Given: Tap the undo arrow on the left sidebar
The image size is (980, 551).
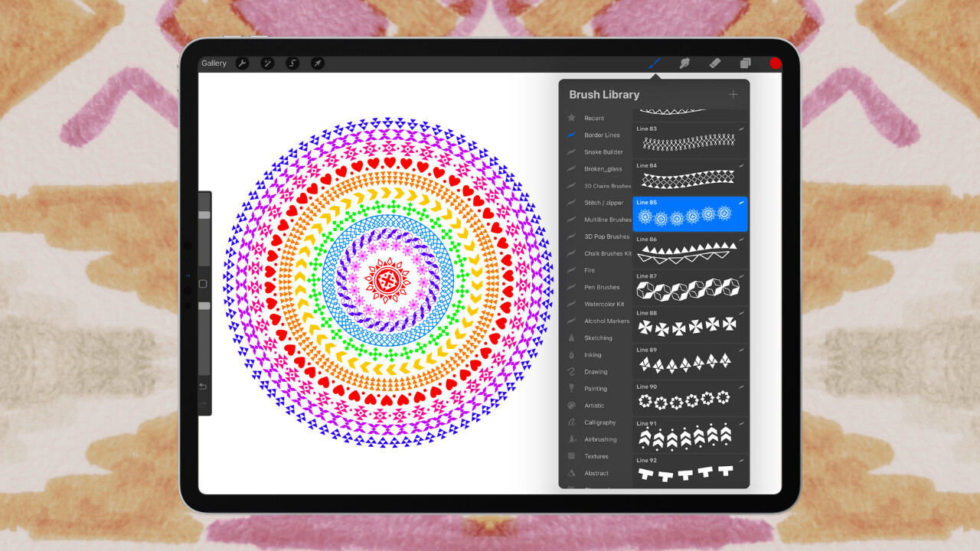Looking at the screenshot, I should pyautogui.click(x=203, y=386).
